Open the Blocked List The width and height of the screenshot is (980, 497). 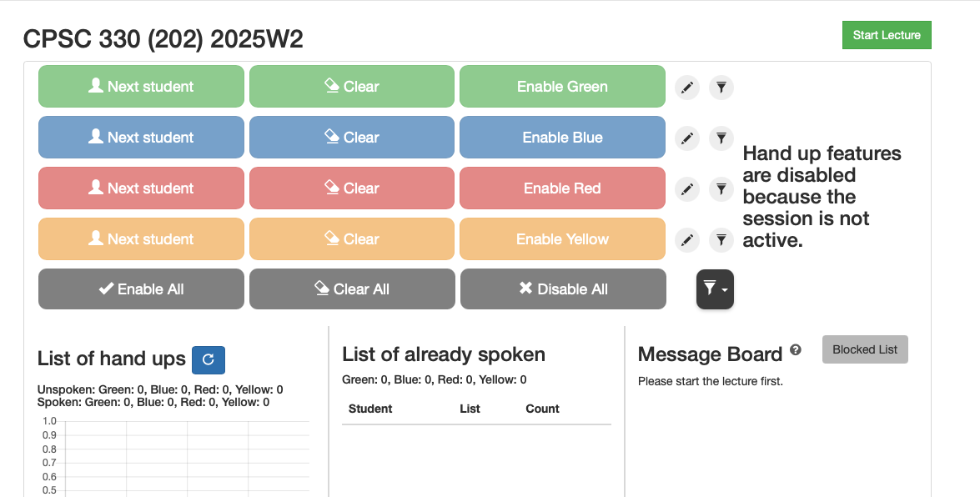865,349
